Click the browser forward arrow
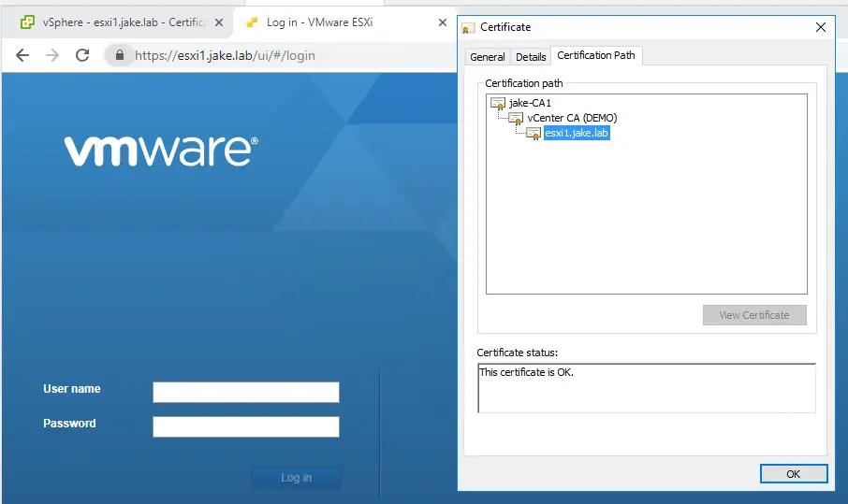The width and height of the screenshot is (848, 504). pyautogui.click(x=51, y=55)
